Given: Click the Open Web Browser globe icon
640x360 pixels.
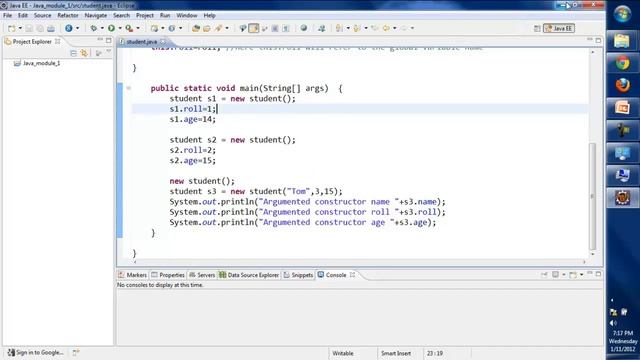Looking at the screenshot, I should [x=304, y=28].
